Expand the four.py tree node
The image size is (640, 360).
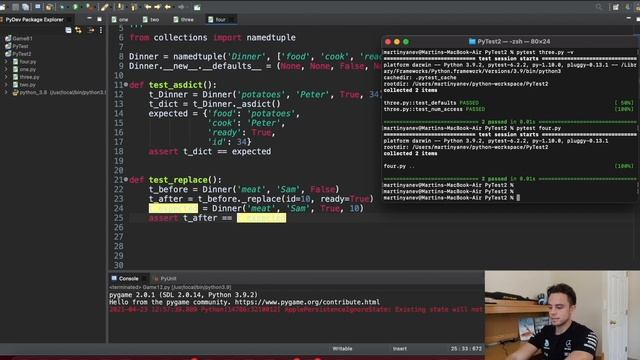[6, 62]
